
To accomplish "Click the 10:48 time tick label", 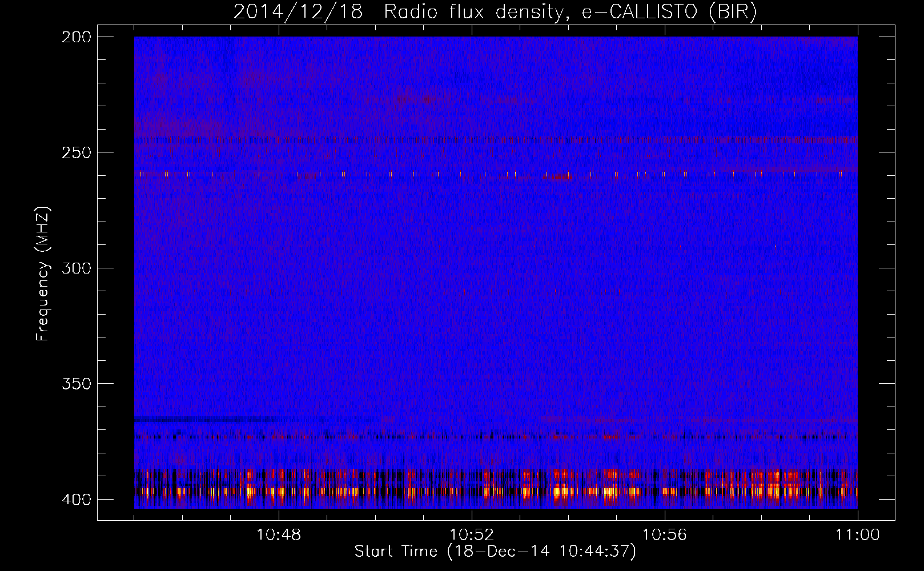I will [x=279, y=535].
